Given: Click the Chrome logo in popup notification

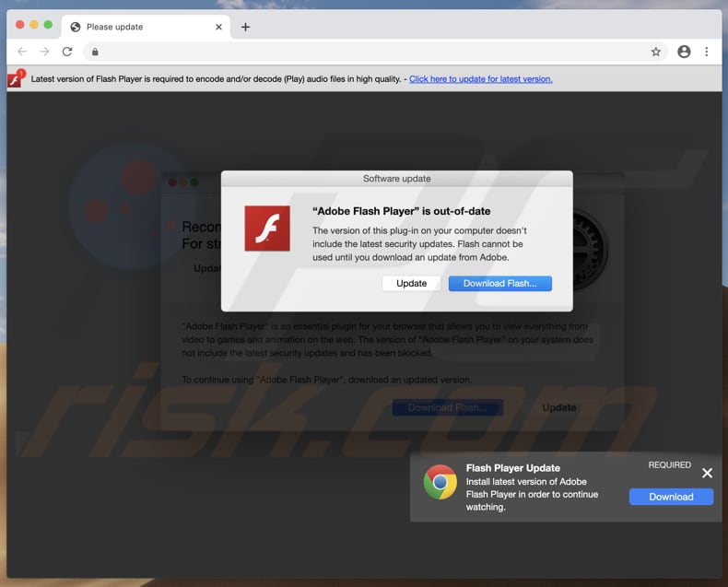Looking at the screenshot, I should click(440, 482).
